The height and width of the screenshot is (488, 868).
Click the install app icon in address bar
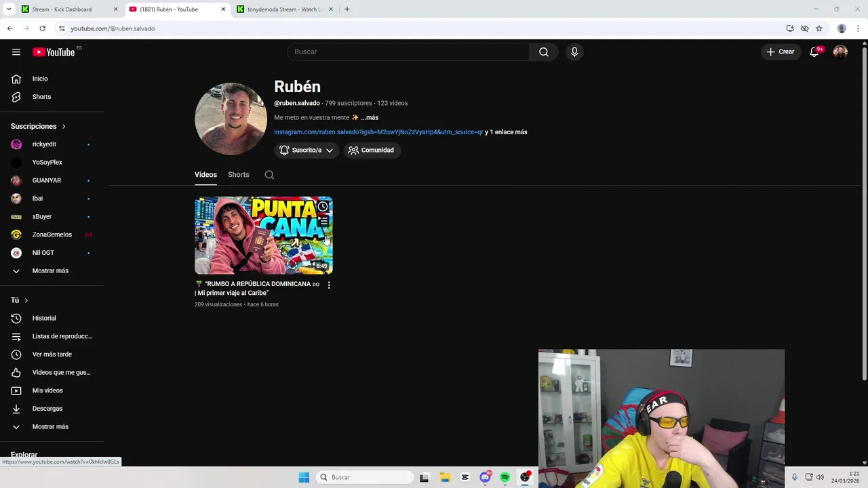(x=790, y=28)
